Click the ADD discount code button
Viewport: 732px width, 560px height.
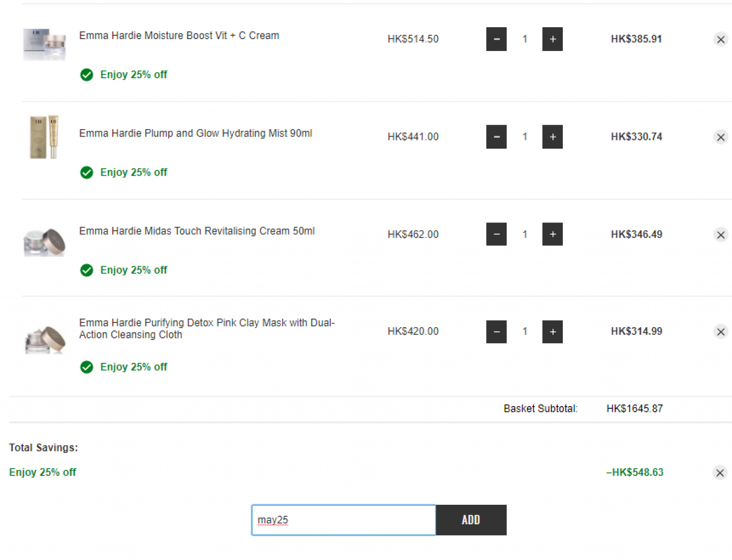click(471, 520)
